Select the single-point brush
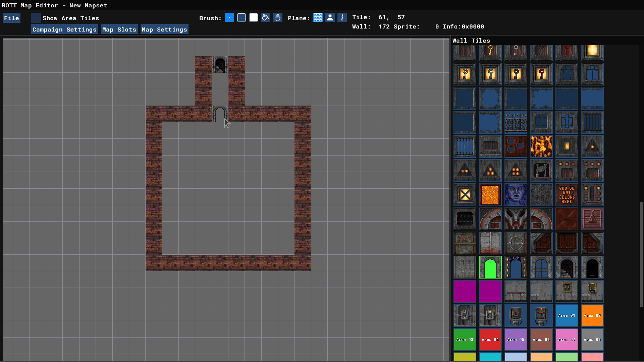The width and height of the screenshot is (644, 362). pyautogui.click(x=229, y=18)
